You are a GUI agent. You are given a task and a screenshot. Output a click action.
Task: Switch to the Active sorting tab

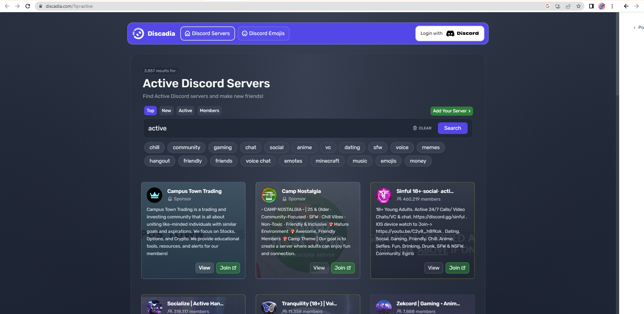click(185, 110)
